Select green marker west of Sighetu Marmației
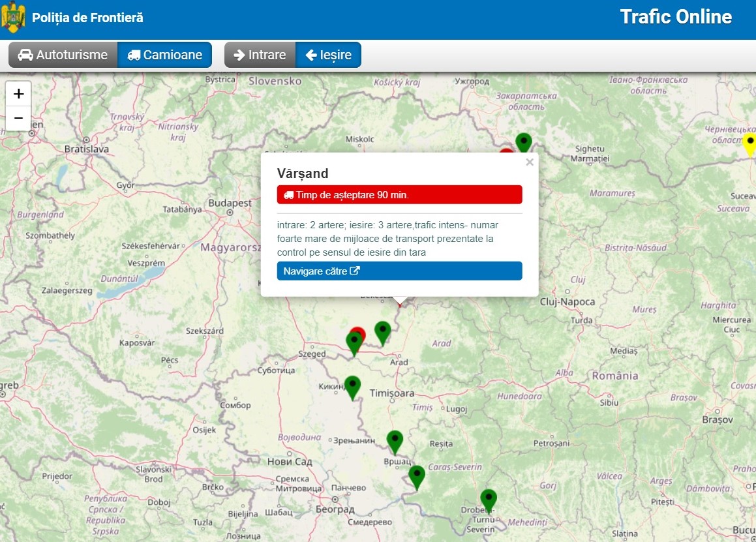Image resolution: width=756 pixels, height=542 pixels. [x=523, y=142]
